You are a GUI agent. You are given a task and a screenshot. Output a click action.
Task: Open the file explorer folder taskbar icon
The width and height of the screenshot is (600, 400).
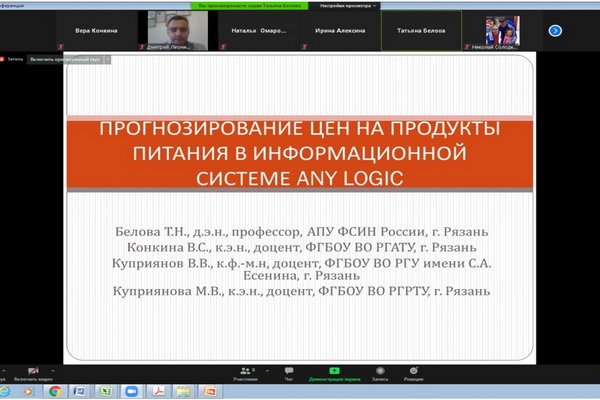pyautogui.click(x=184, y=391)
